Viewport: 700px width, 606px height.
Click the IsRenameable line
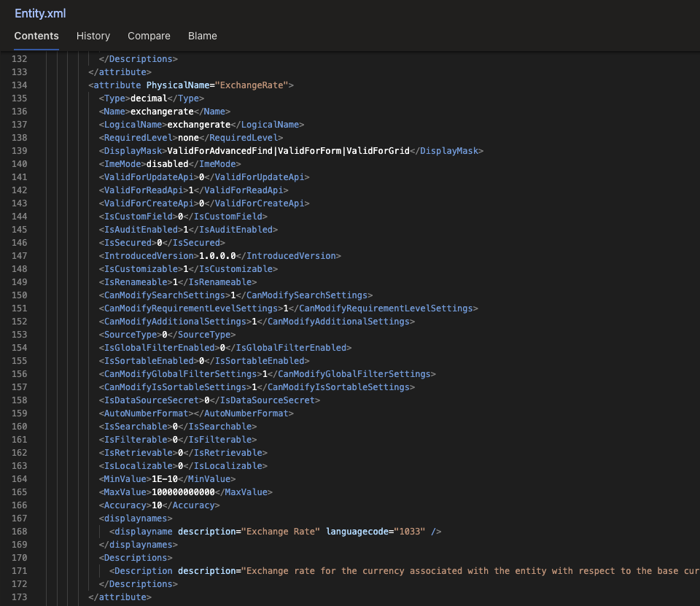[178, 282]
